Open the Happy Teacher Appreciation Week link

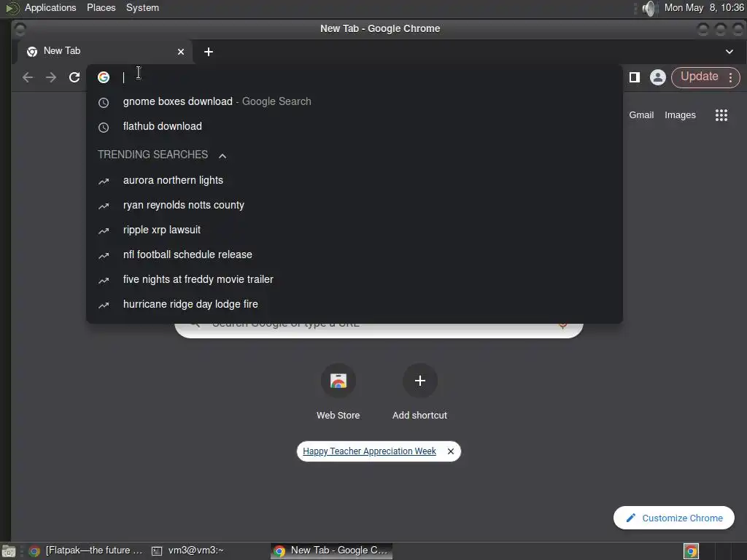(369, 451)
